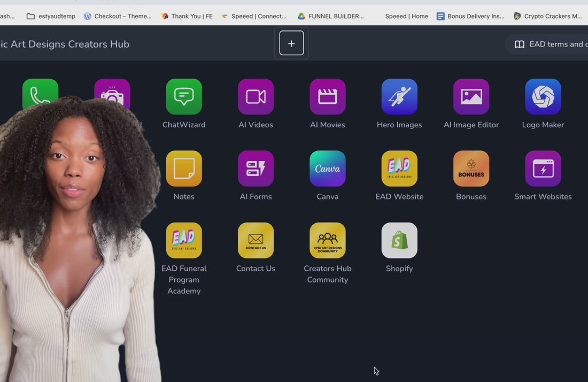Select the Hero Images app icon

pyautogui.click(x=399, y=97)
